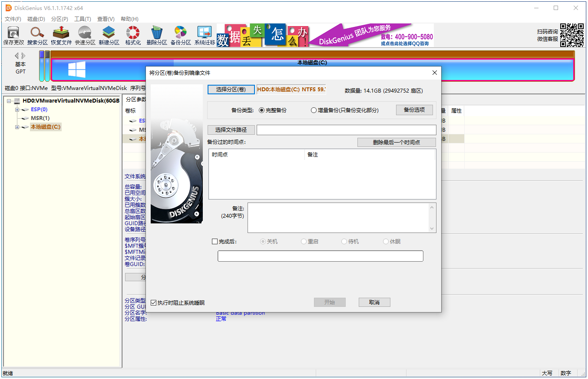Enable the 完成后 (after completion) checkbox
The width and height of the screenshot is (588, 379).
click(215, 241)
